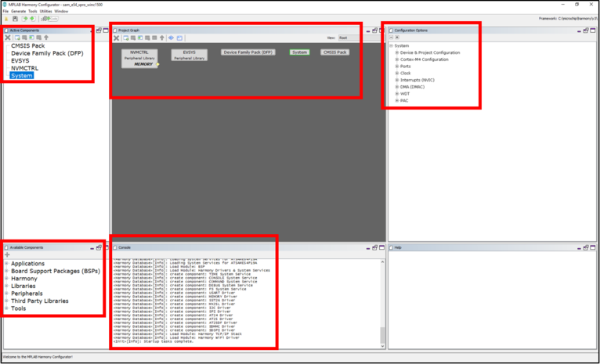The width and height of the screenshot is (600, 364).
Task: Expand the Board Support Packages (BSPs) entry
Action: tap(6, 271)
